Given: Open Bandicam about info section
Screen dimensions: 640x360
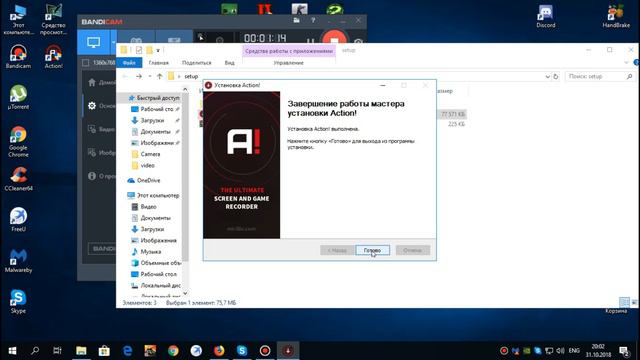Looking at the screenshot, I should click(x=101, y=176).
